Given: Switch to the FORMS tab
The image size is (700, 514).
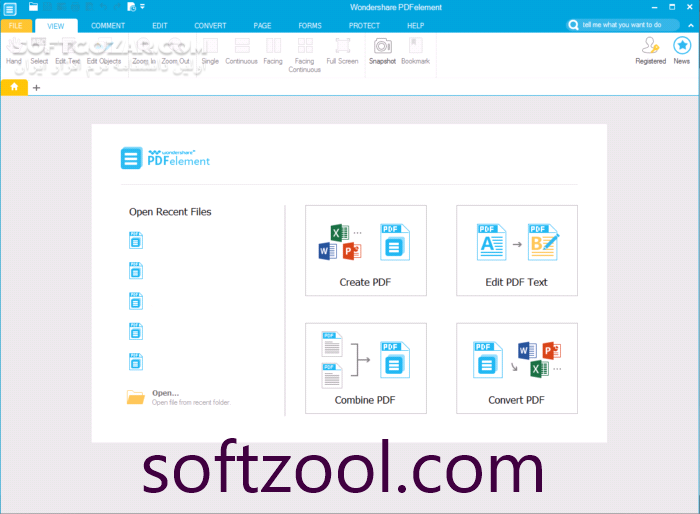Looking at the screenshot, I should click(310, 26).
